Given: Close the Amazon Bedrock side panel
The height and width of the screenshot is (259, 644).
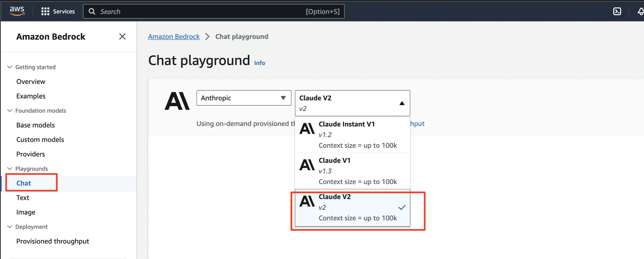Looking at the screenshot, I should [122, 36].
